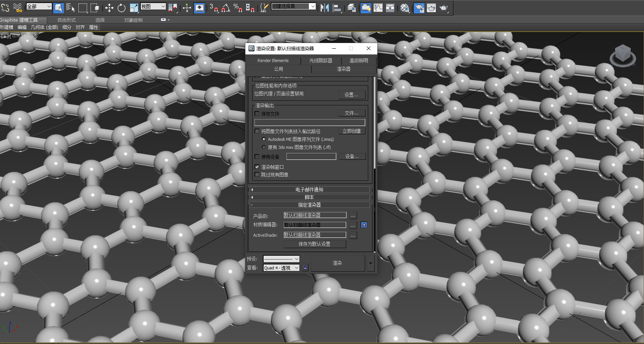Check the 跳过现有图像 checkbox
Screen dimensions: 644x344
tap(257, 175)
